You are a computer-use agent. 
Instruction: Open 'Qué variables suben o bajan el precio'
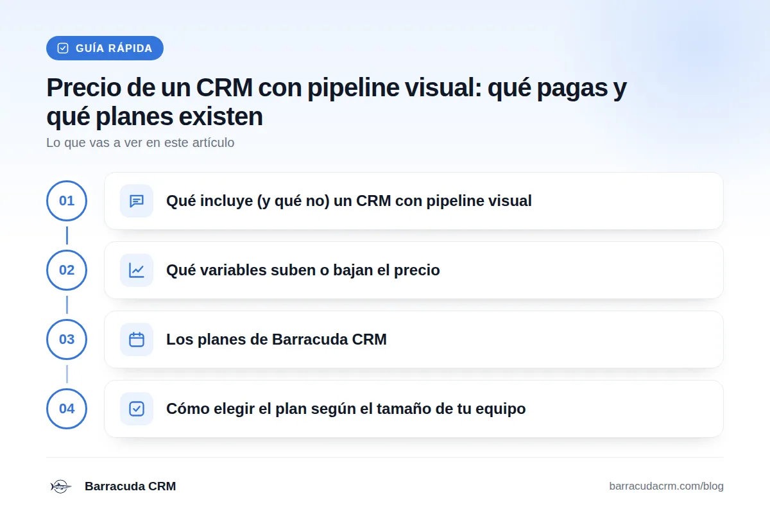click(x=414, y=270)
